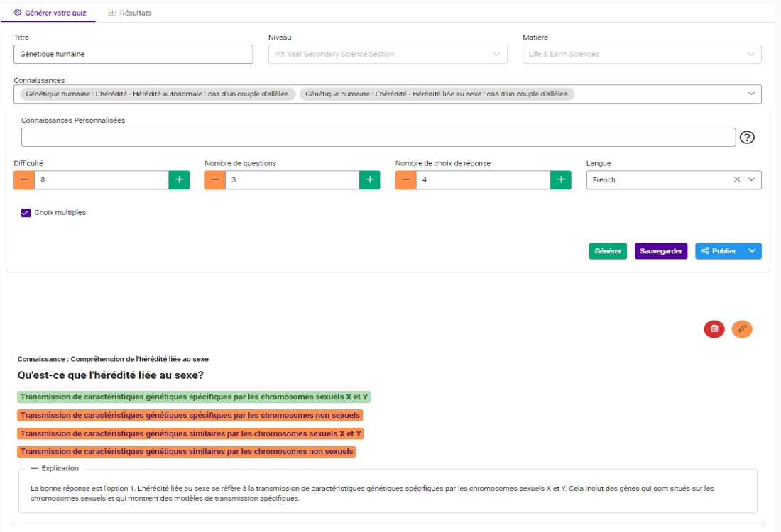Image resolution: width=781 pixels, height=532 pixels.
Task: Select the Générer votre quiz tab
Action: point(50,13)
